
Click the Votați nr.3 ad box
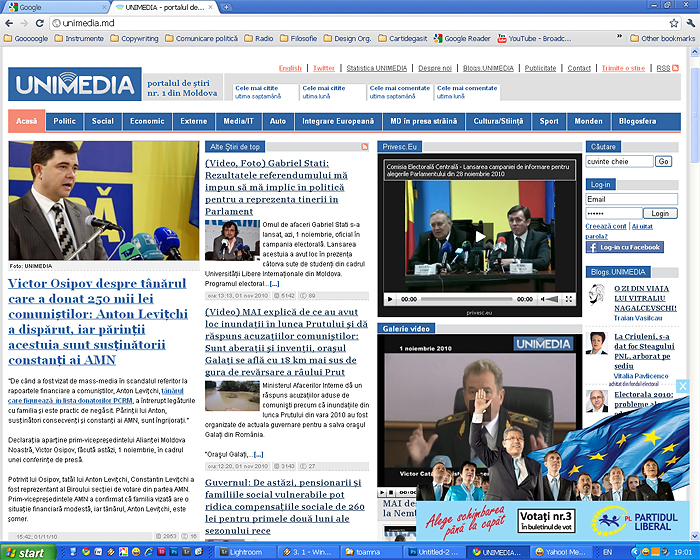(x=546, y=521)
